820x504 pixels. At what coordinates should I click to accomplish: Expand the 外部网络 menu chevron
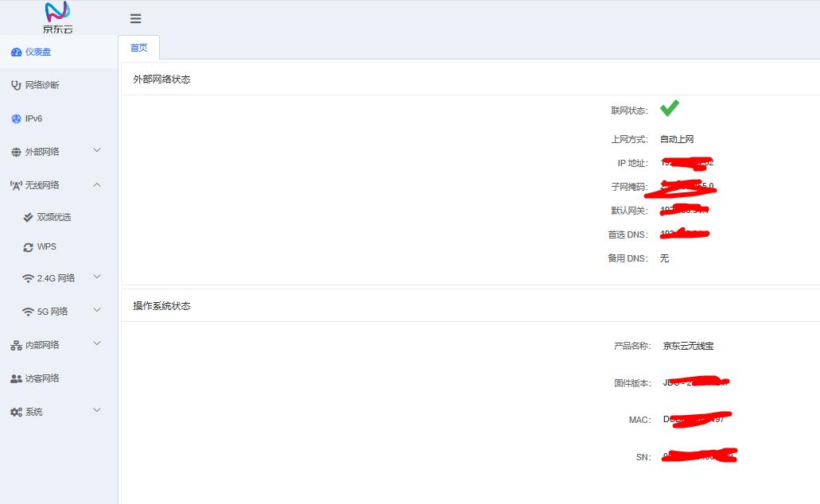click(x=97, y=150)
